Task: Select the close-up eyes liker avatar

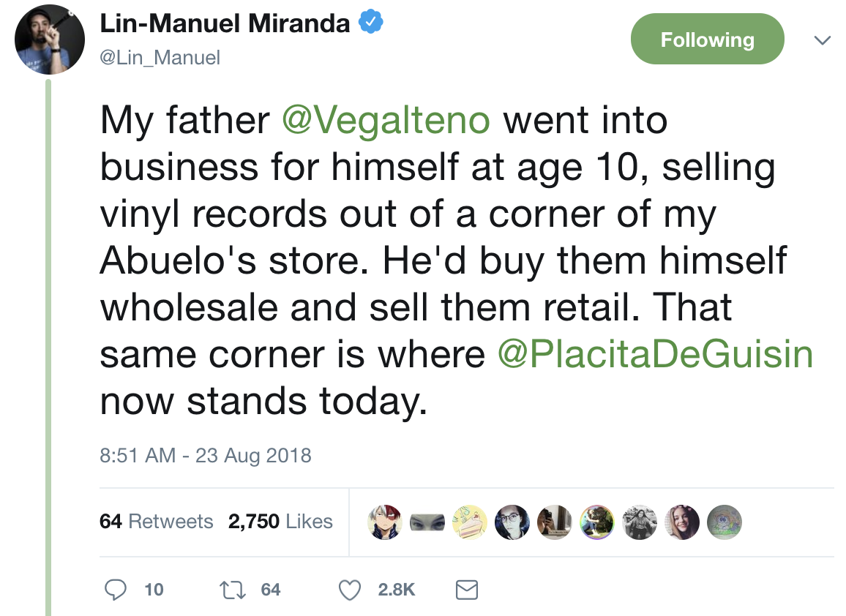Action: [x=426, y=522]
